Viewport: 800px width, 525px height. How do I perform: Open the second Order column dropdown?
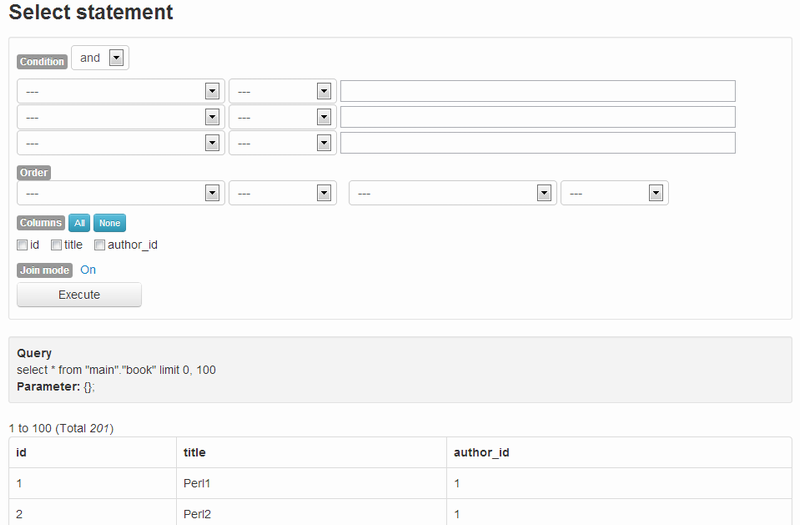(x=452, y=193)
